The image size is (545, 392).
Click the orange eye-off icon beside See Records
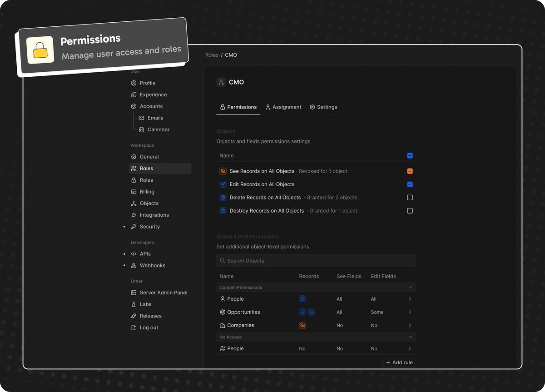pyautogui.click(x=223, y=171)
